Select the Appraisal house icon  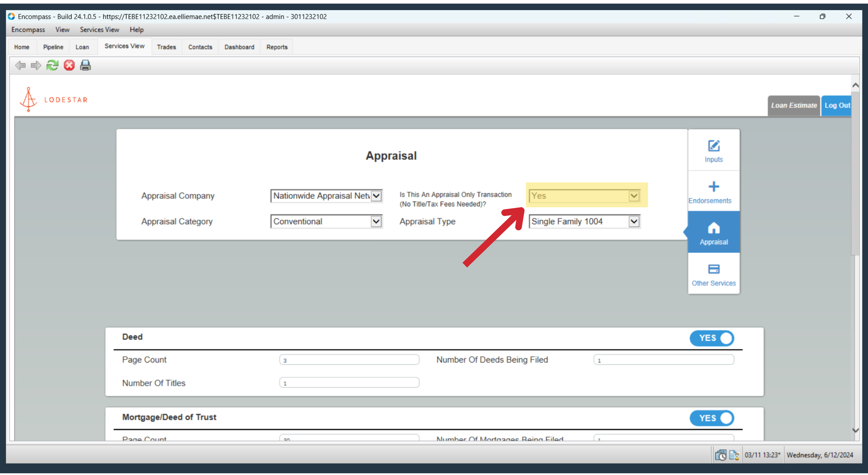tap(713, 228)
